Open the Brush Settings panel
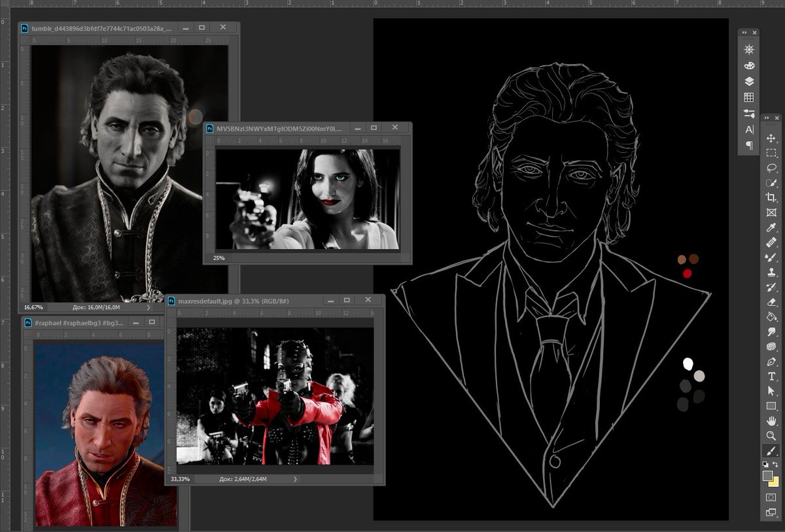The image size is (785, 532). coord(750,114)
